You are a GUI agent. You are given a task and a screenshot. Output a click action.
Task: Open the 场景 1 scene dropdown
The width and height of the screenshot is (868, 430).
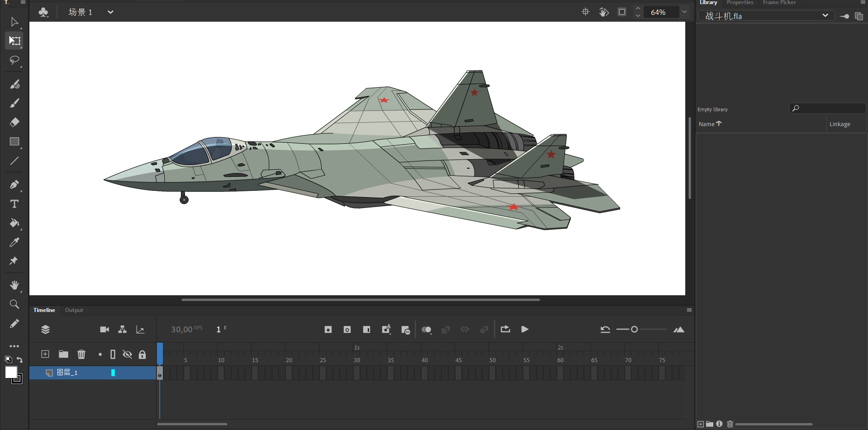coord(110,12)
